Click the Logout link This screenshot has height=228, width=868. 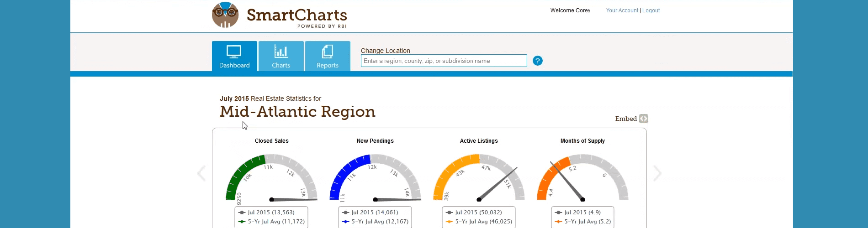(x=651, y=10)
